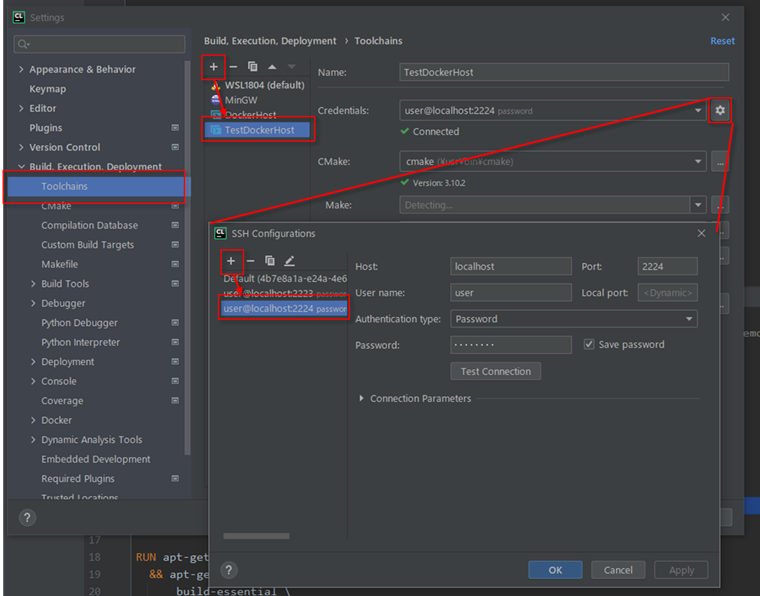Add new SSH configuration
This screenshot has width=760, height=596.
point(231,261)
